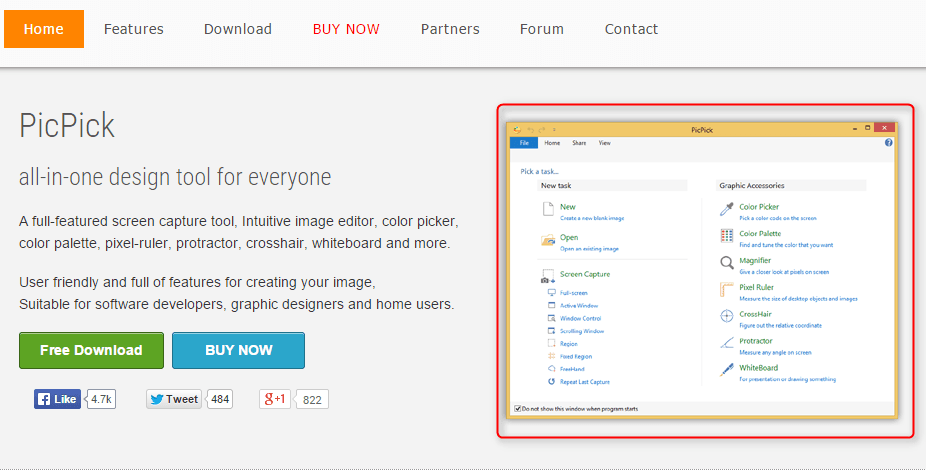Click the New blank image icon
This screenshot has width=926, height=473.
click(547, 209)
